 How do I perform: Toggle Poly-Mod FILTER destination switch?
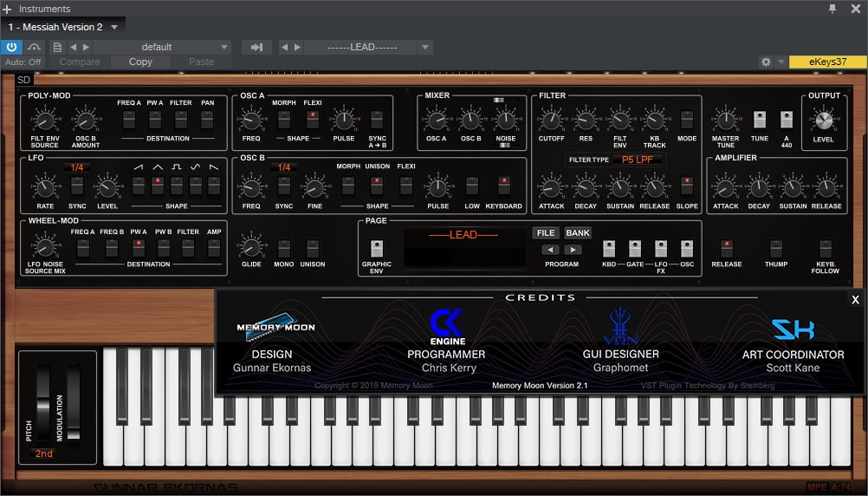click(x=181, y=119)
